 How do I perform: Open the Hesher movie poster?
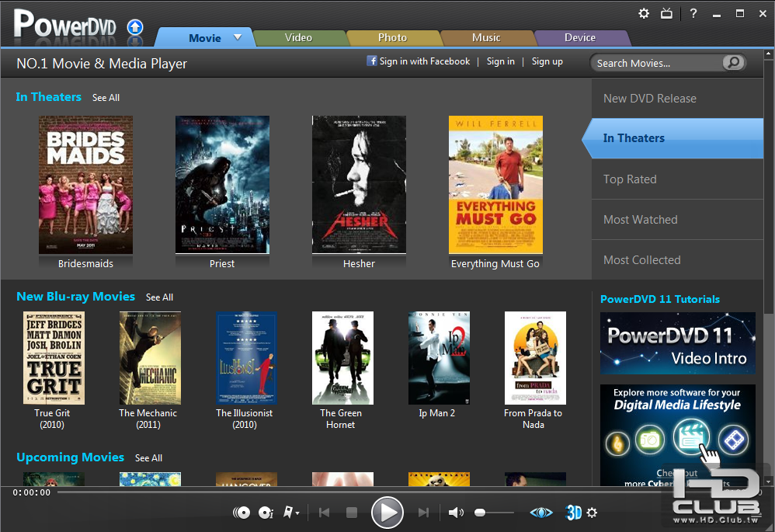pos(359,185)
